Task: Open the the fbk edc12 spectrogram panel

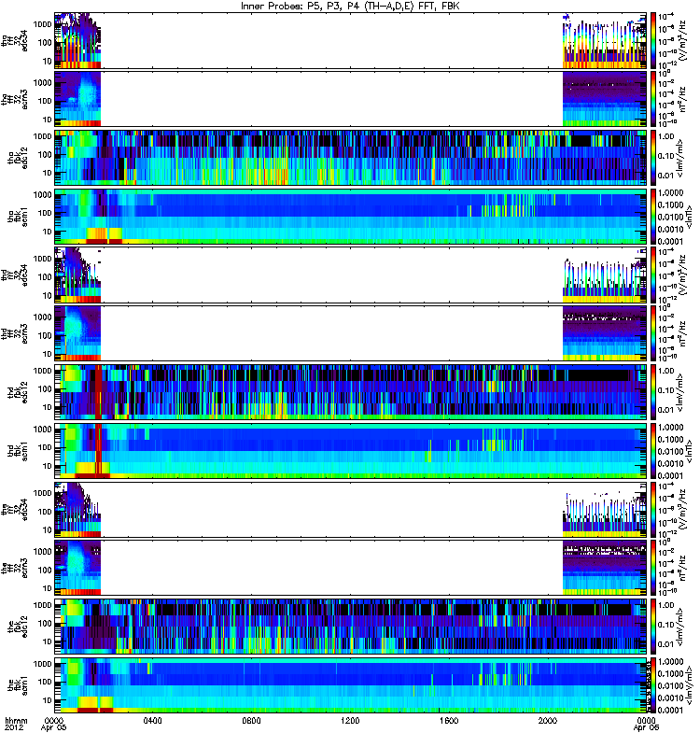Action: click(x=351, y=627)
